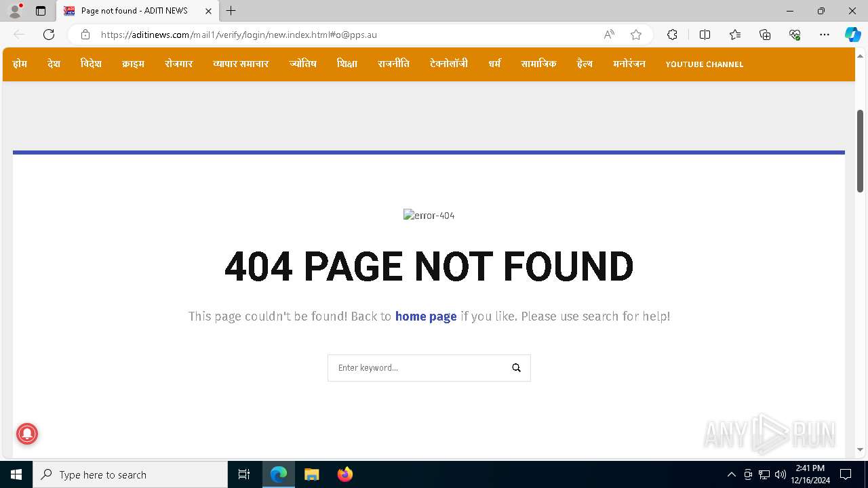Open the देश section
This screenshot has width=868, height=488.
tap(54, 64)
